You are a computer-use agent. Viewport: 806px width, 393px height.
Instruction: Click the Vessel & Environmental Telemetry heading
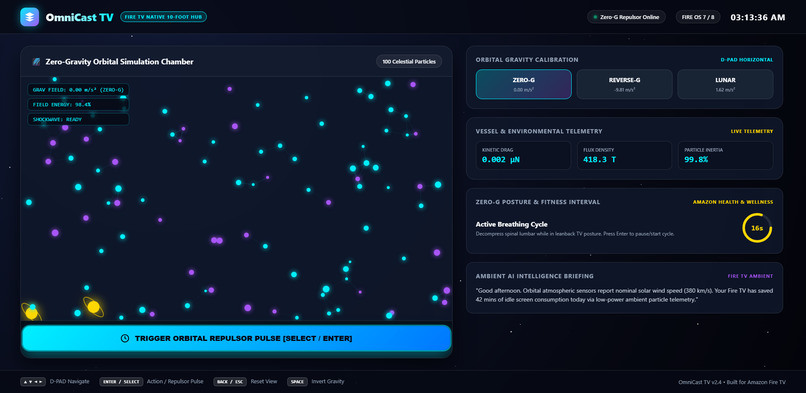[539, 132]
